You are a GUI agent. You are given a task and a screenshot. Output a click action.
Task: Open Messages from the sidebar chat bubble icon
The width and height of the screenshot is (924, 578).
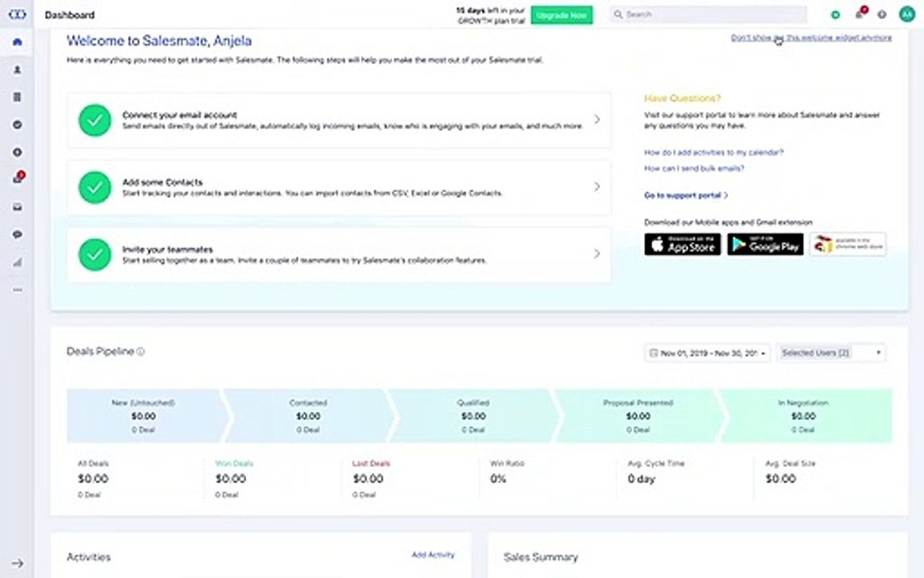(x=17, y=234)
